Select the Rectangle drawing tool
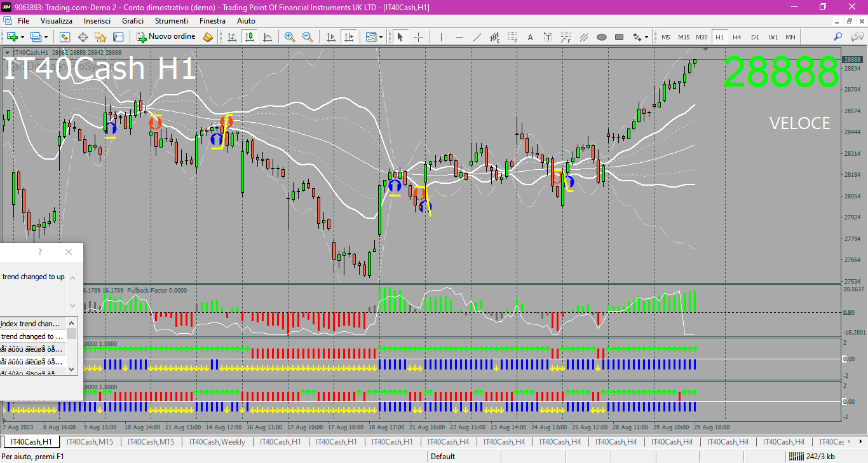 (x=620, y=37)
